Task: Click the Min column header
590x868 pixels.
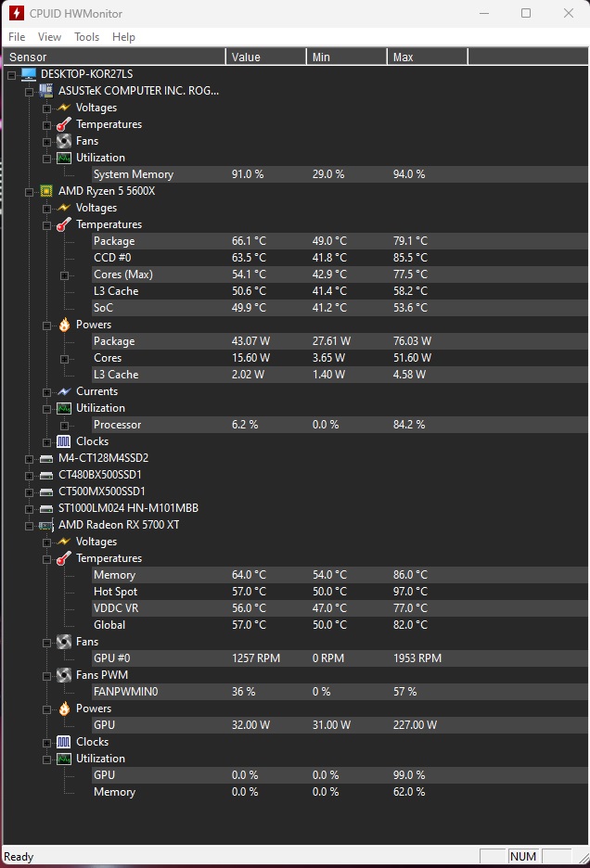Action: coord(347,57)
